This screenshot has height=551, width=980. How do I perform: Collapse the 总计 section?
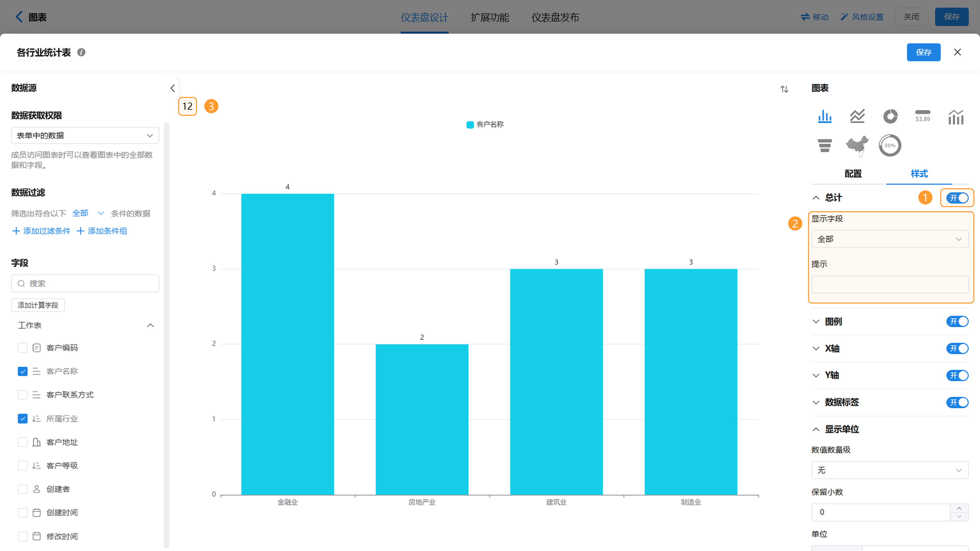click(816, 198)
